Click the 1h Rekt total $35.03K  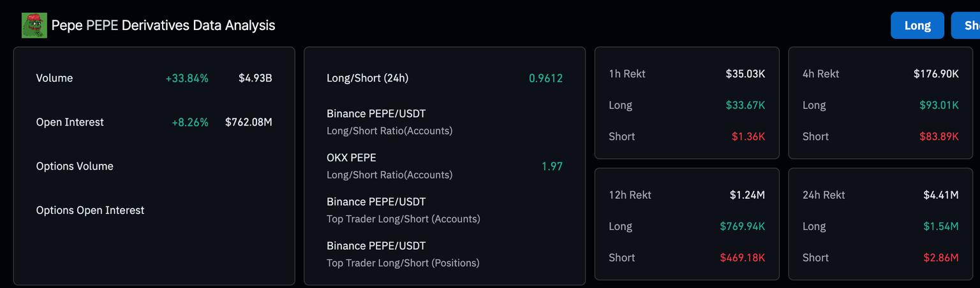(745, 74)
